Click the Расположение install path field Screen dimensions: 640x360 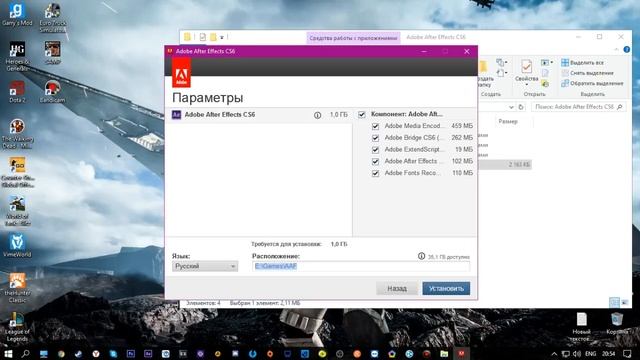click(361, 266)
